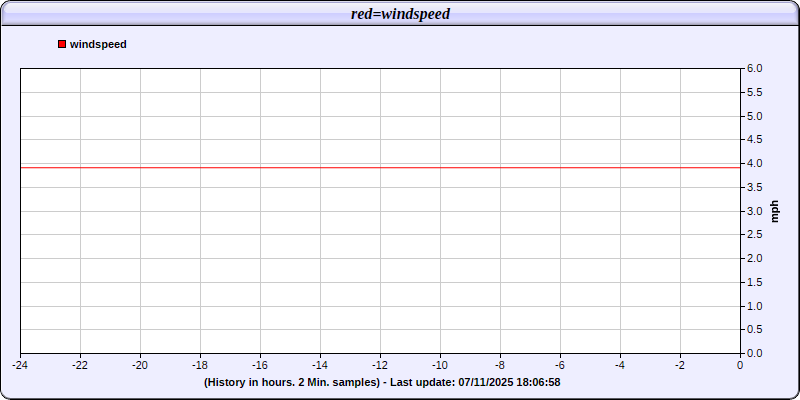Viewport: 800px width, 400px height.
Task: Click the last update timestamp footer text
Action: pos(381,382)
